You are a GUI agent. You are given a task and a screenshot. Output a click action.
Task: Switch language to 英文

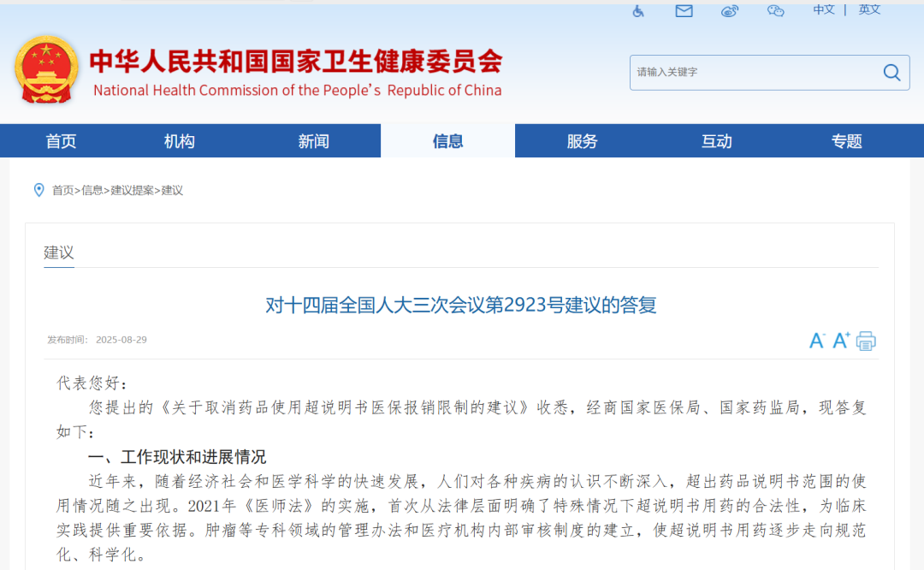pyautogui.click(x=869, y=9)
